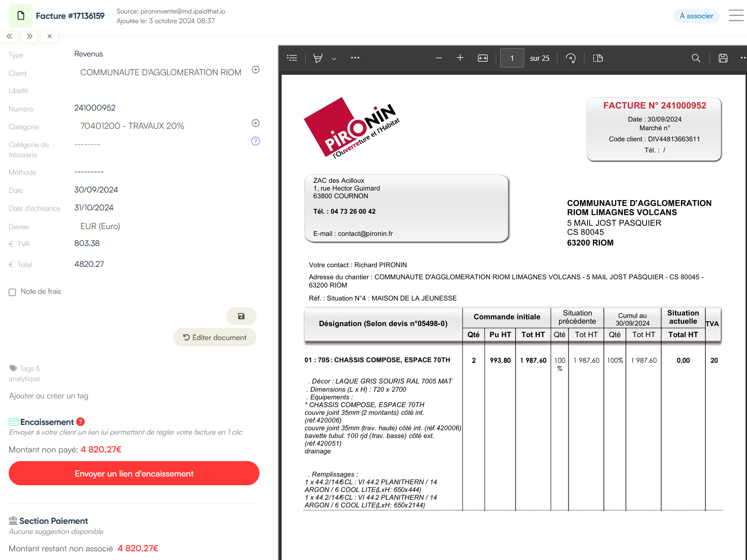The image size is (747, 560).
Task: Open the hamburger menu at top right
Action: pyautogui.click(x=736, y=16)
